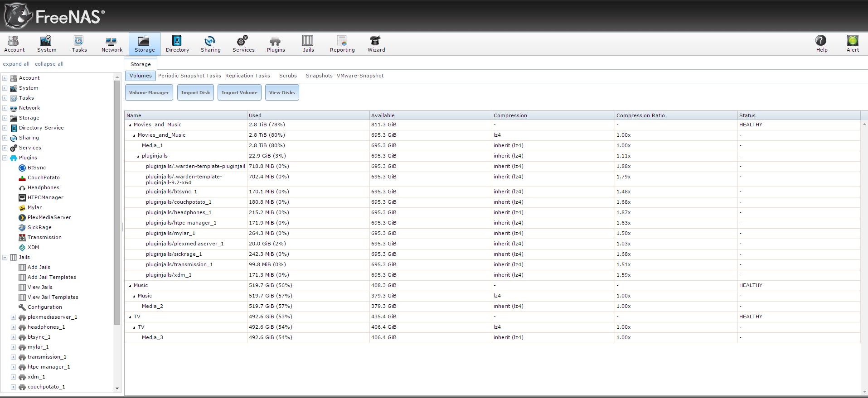Collapse the top-level TV volume row
Image resolution: width=868 pixels, height=398 pixels.
130,317
